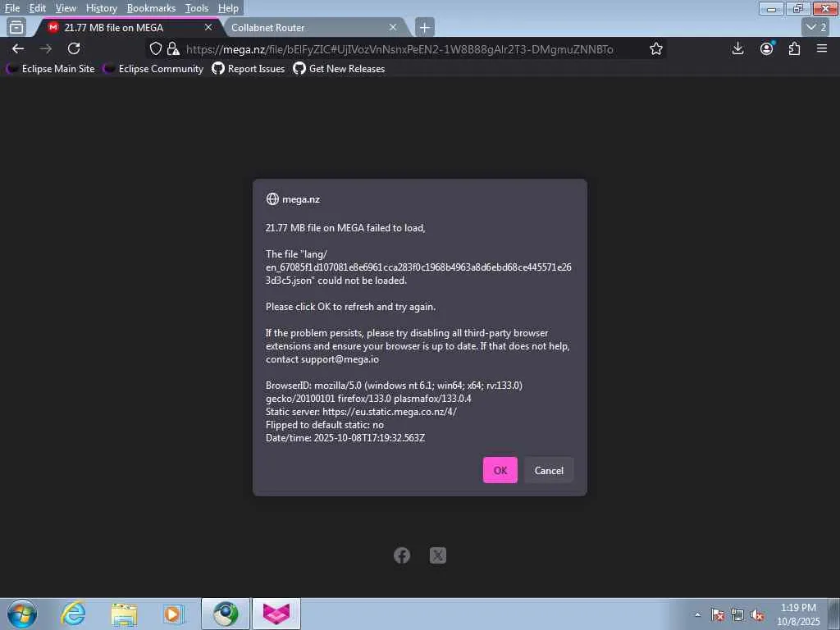Open the Help menu

228,8
